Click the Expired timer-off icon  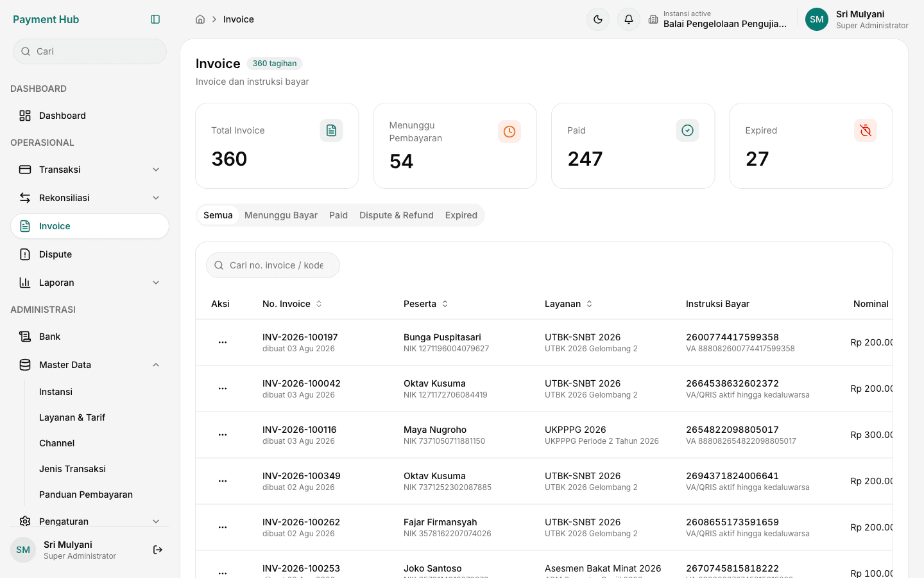click(x=866, y=130)
